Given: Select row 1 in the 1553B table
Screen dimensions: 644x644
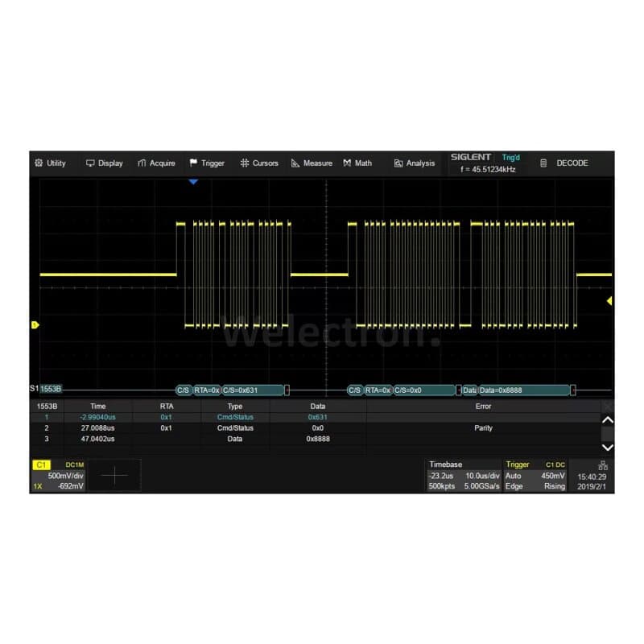Looking at the screenshot, I should pos(316,417).
